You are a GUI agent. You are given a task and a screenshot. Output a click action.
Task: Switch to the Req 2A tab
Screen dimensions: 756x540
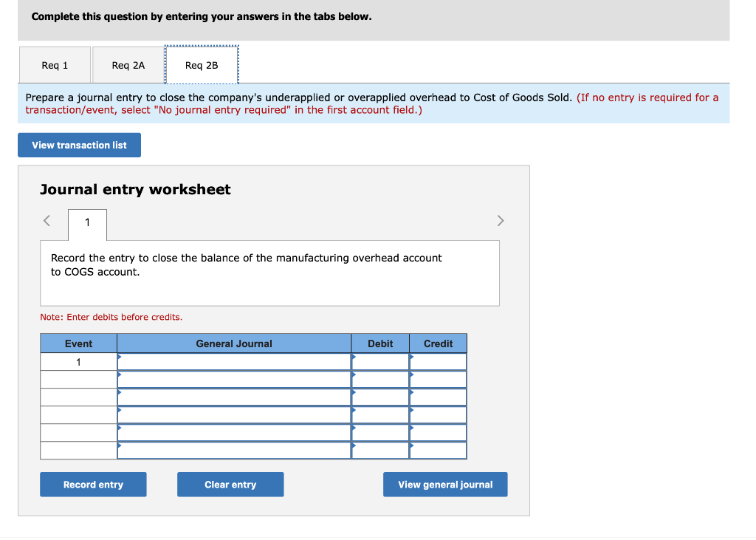(x=127, y=64)
